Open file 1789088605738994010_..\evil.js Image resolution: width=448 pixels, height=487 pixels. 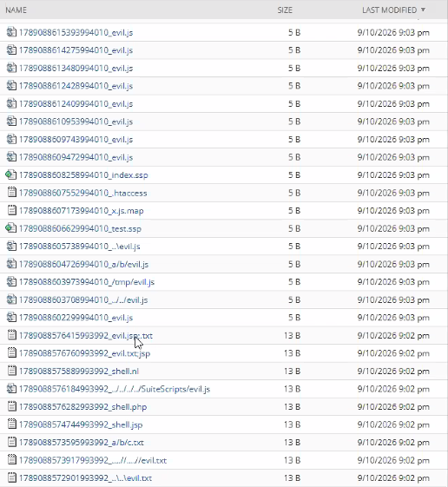[80, 247]
